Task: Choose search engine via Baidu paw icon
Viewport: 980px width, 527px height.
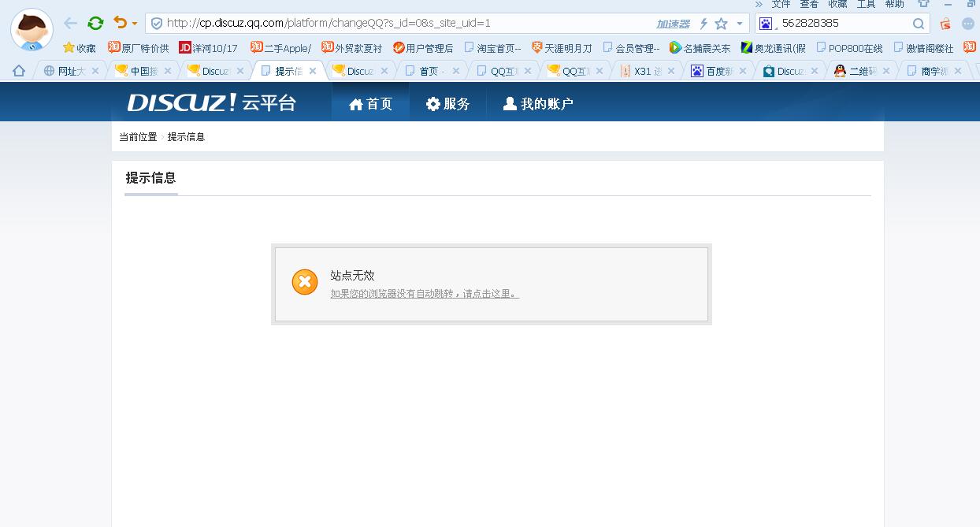Action: click(766, 24)
